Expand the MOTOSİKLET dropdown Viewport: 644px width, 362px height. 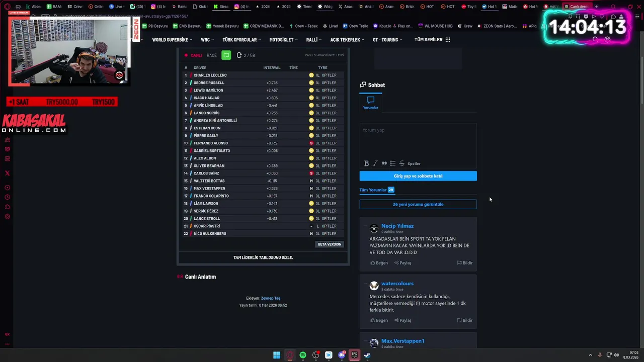coord(284,40)
